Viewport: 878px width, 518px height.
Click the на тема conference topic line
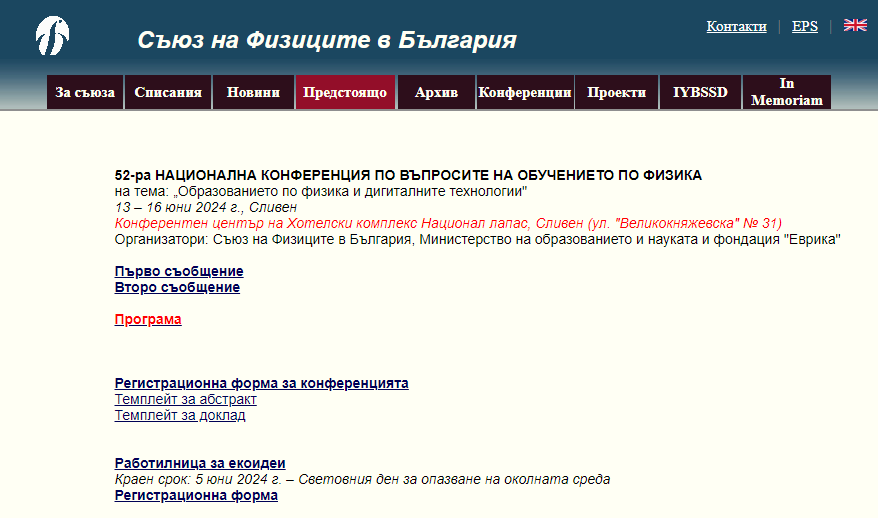[321, 192]
